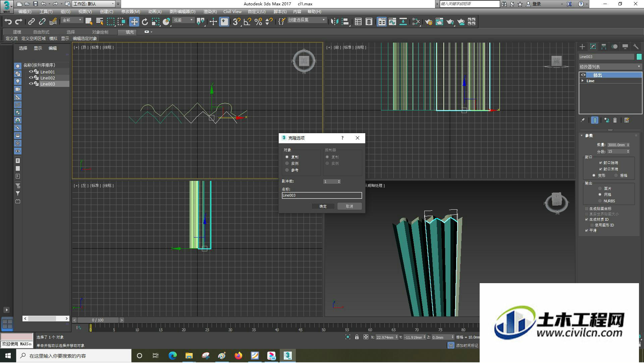The width and height of the screenshot is (644, 363).
Task: Open the Curve Editor icon
Action: pyautogui.click(x=392, y=22)
